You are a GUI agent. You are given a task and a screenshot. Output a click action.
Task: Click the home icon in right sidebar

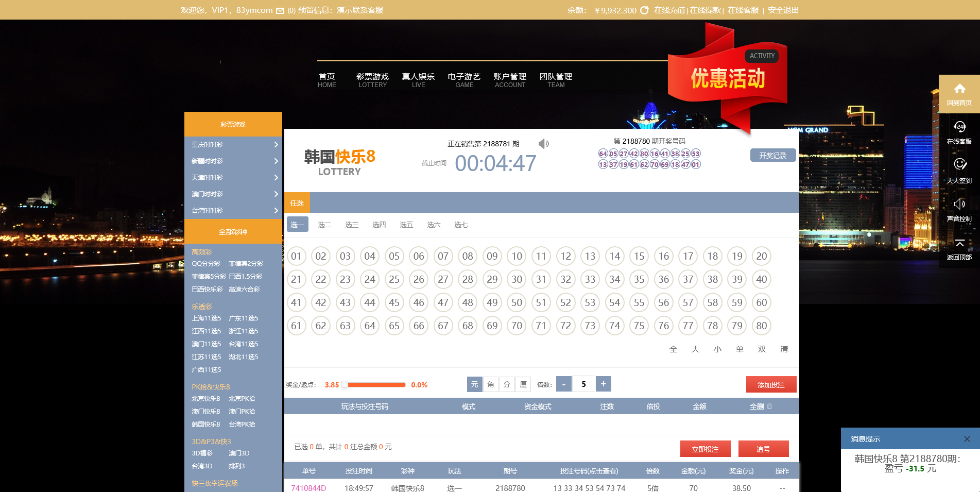(x=959, y=89)
